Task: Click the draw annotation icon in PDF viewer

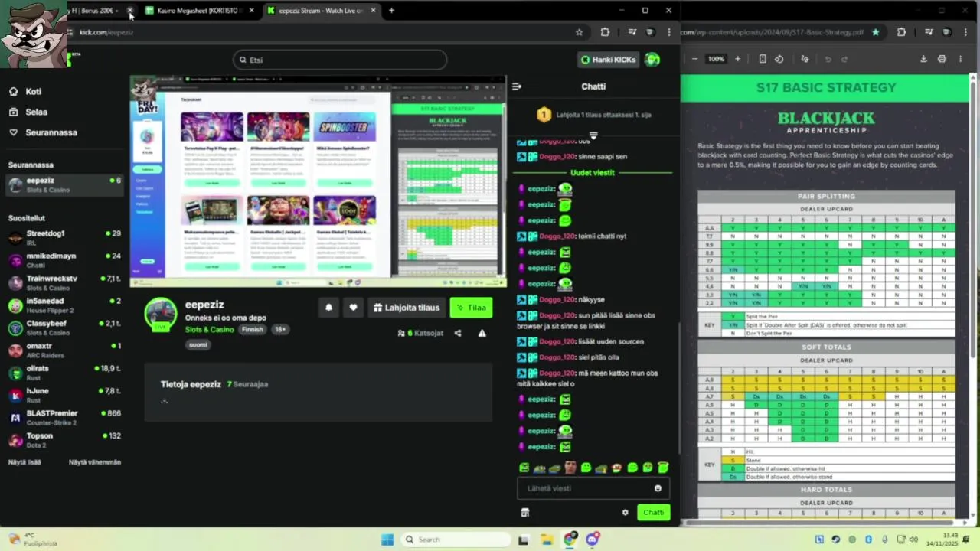Action: click(805, 59)
